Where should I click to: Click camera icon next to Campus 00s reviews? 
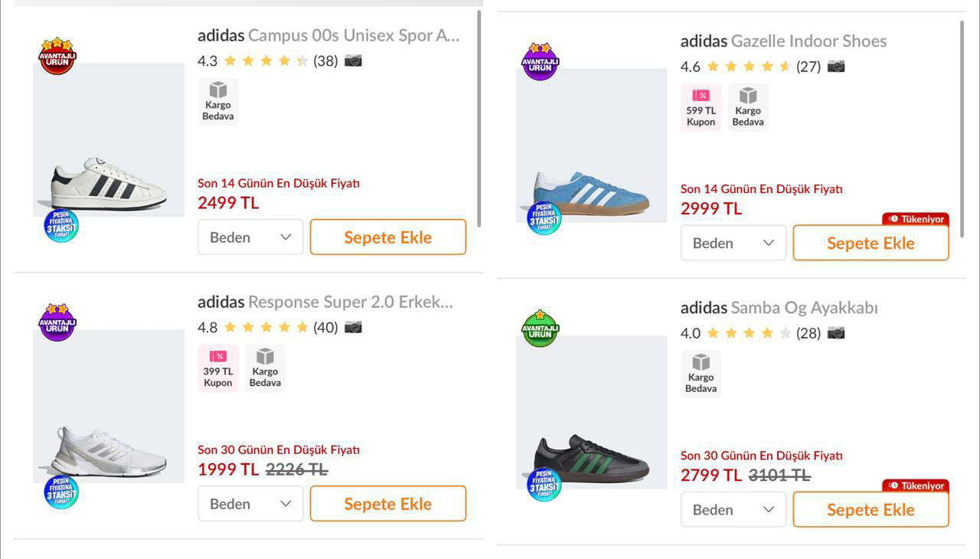click(x=353, y=60)
